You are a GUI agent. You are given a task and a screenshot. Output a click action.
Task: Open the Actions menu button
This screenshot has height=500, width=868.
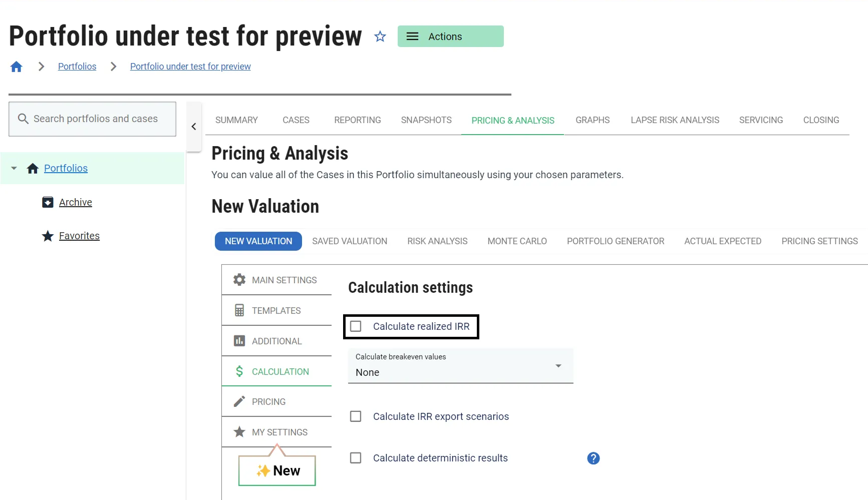pos(450,37)
